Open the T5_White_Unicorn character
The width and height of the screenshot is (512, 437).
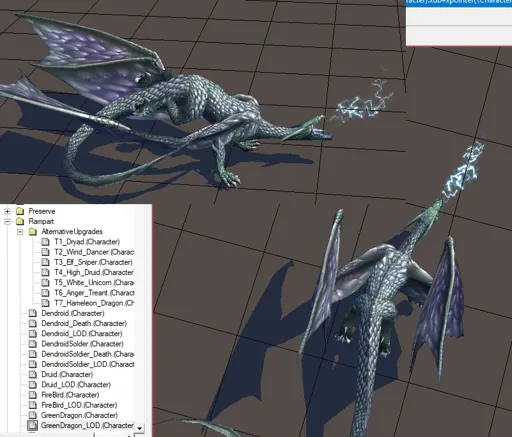tap(94, 283)
